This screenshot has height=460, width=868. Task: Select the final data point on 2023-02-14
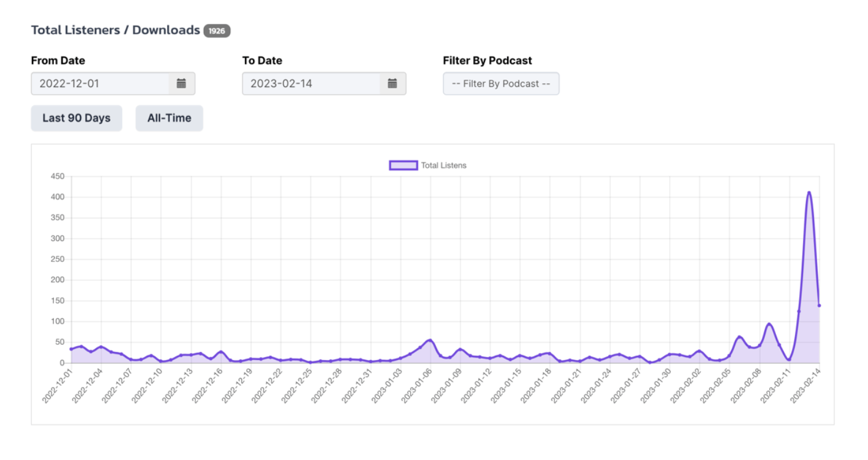pos(820,305)
